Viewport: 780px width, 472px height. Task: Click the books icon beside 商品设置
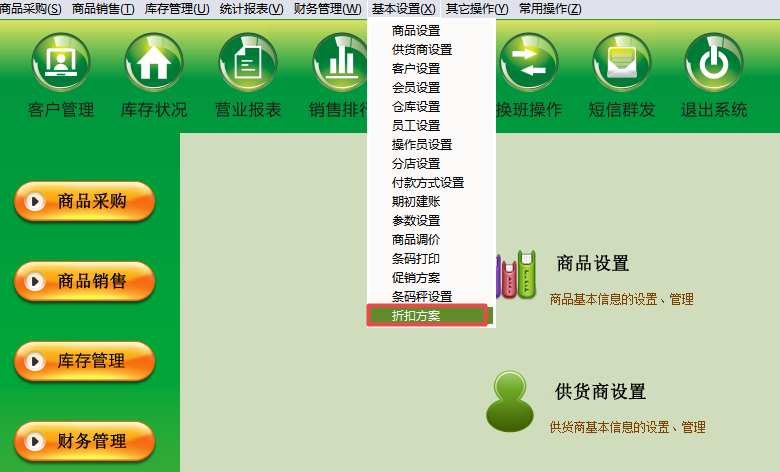(x=516, y=275)
